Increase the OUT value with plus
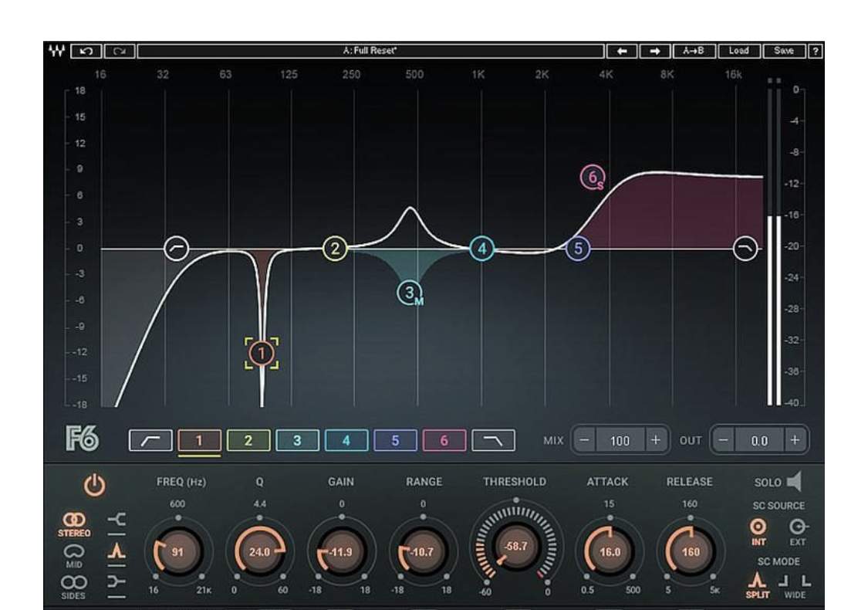Viewport: 868px width, 610px height. point(795,440)
